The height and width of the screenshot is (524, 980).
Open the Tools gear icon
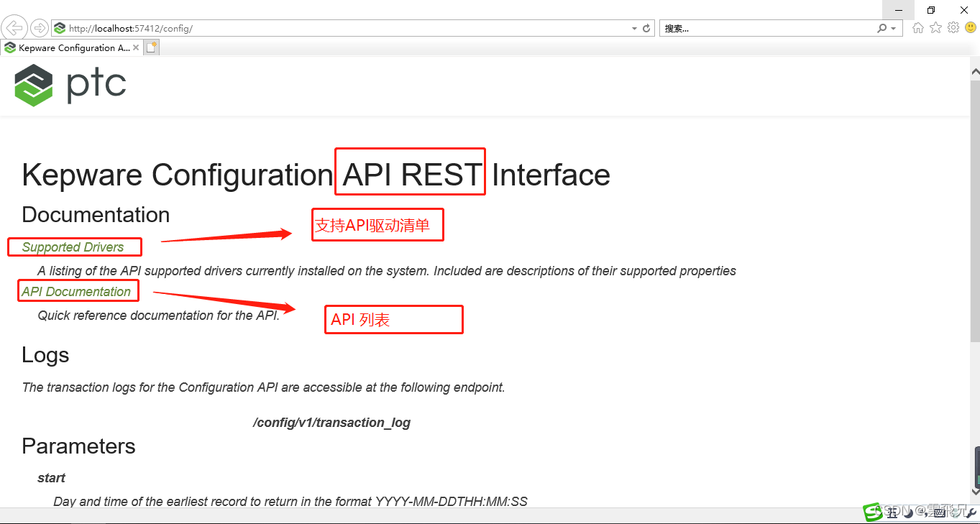953,28
